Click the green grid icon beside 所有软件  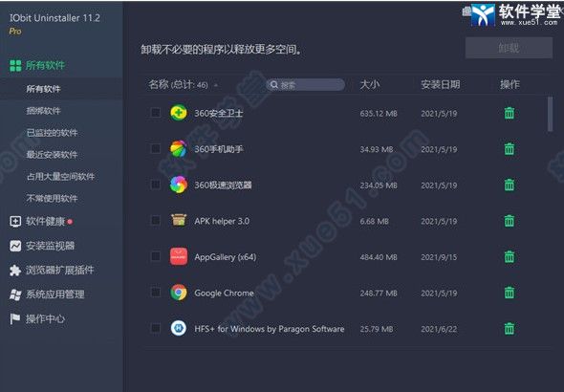(15, 65)
